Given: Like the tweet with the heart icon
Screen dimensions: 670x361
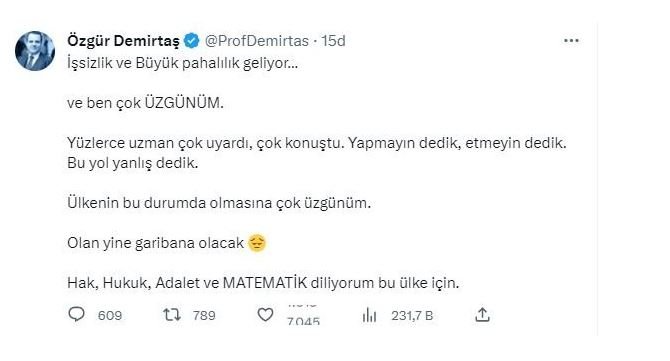Looking at the screenshot, I should (265, 315).
